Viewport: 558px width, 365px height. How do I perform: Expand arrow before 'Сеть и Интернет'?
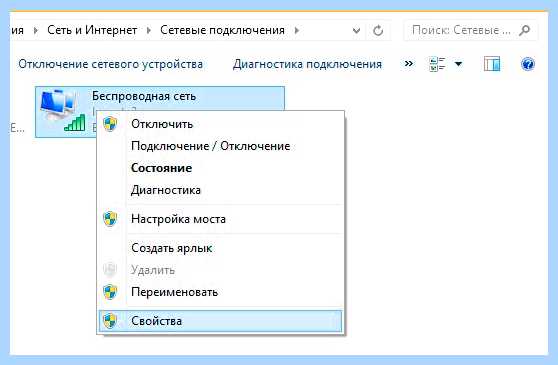[x=36, y=31]
